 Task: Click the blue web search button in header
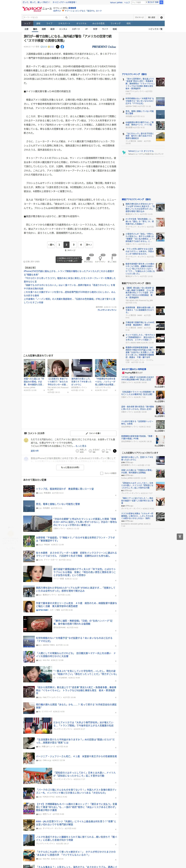[x=161, y=2]
